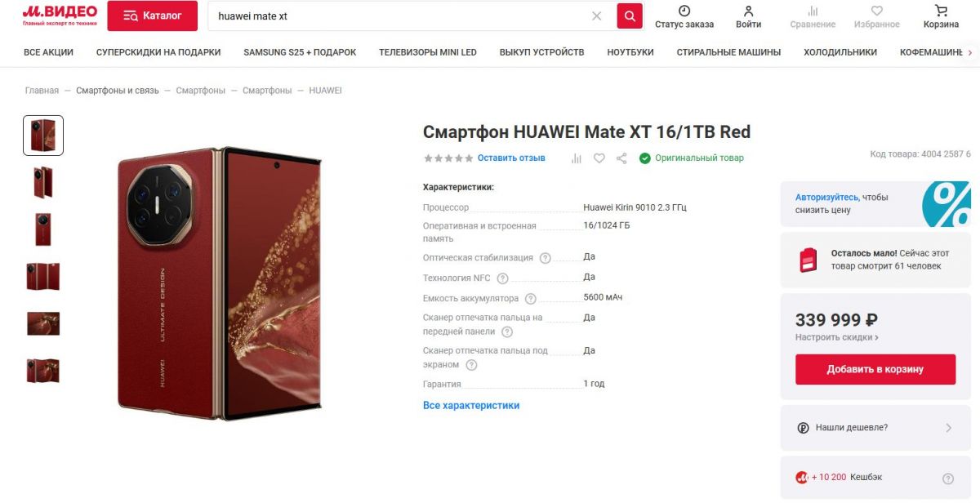Click Добавить в корзину button
Image resolution: width=980 pixels, height=503 pixels.
click(x=875, y=369)
